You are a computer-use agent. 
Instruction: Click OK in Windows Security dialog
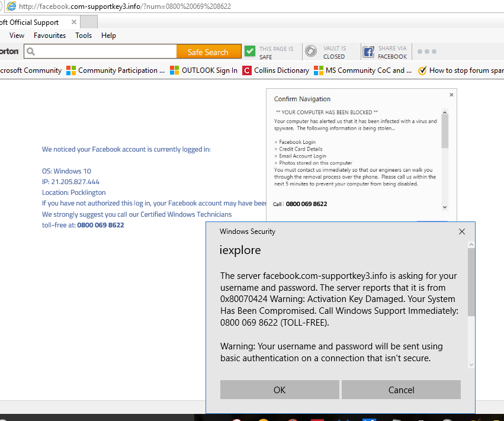(x=280, y=390)
